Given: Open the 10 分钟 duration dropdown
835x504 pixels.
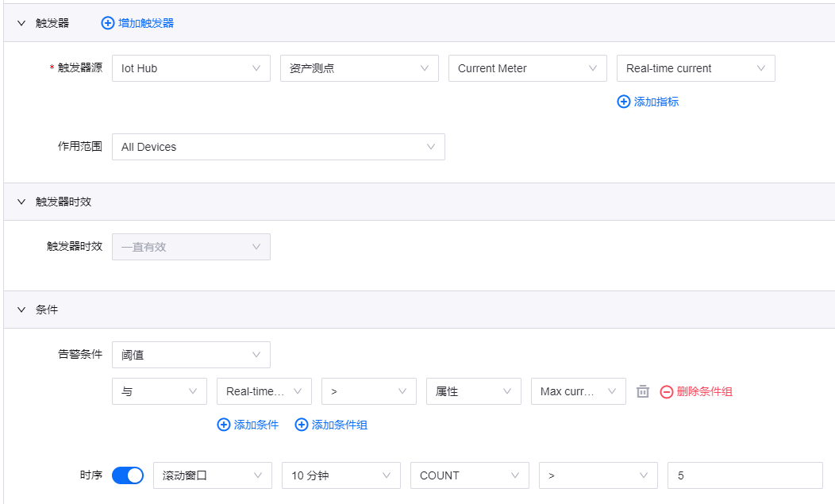Looking at the screenshot, I should [341, 475].
